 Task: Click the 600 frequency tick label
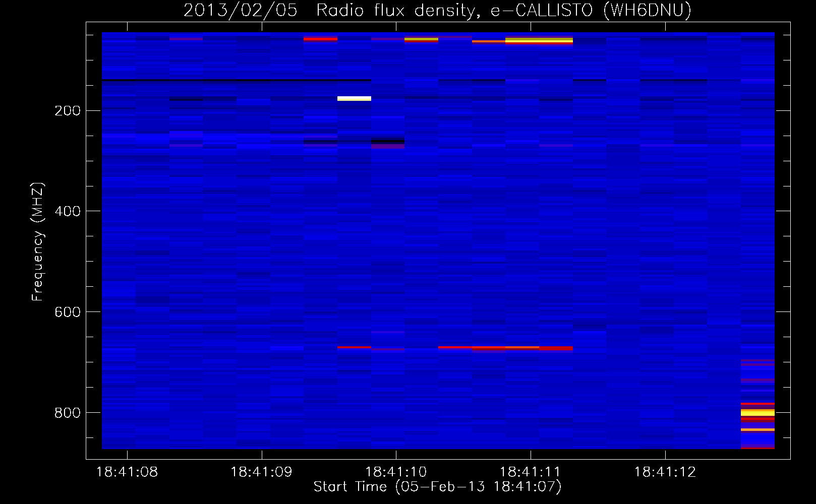(x=68, y=312)
